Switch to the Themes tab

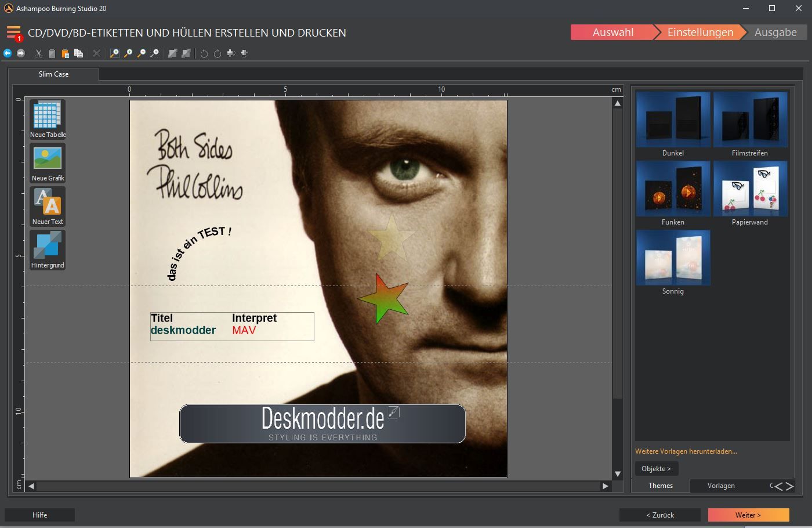(x=661, y=486)
